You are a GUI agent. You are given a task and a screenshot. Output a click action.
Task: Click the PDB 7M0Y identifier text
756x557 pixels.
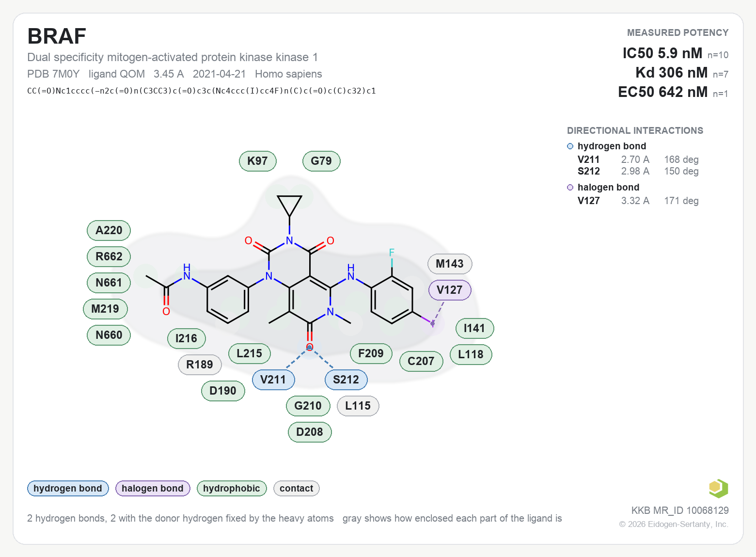pyautogui.click(x=53, y=74)
